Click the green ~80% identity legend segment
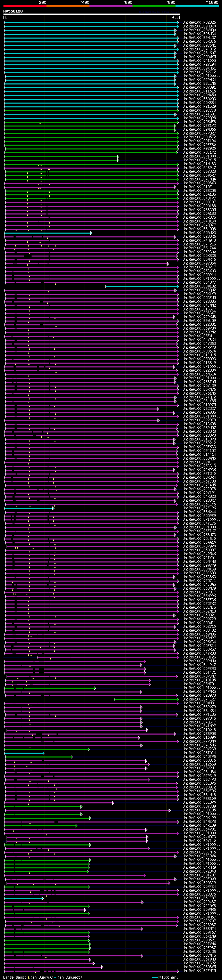Screen dimensions: 222x980 click(154, 6)
